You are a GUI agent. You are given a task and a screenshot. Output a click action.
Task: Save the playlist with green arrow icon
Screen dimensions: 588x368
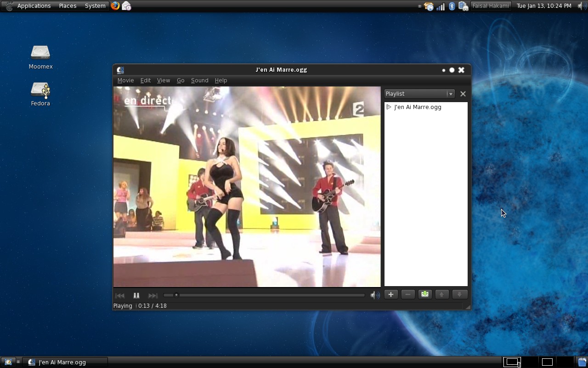pyautogui.click(x=425, y=294)
